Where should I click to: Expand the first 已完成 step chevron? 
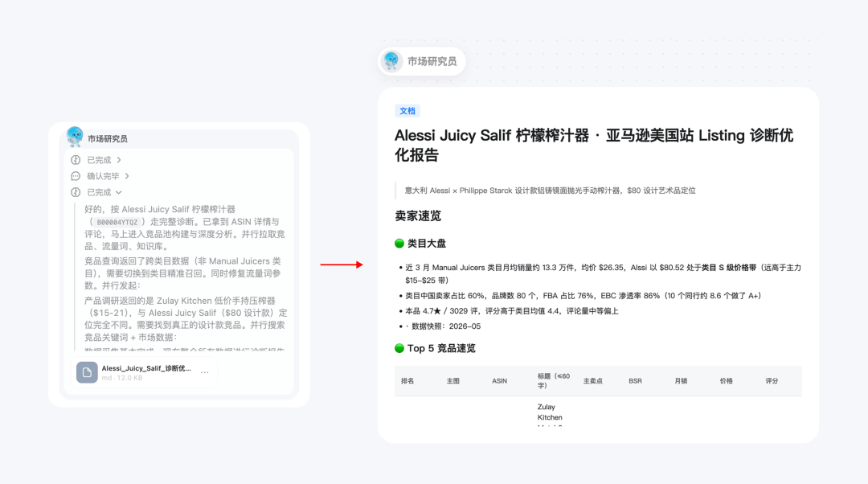pos(119,160)
